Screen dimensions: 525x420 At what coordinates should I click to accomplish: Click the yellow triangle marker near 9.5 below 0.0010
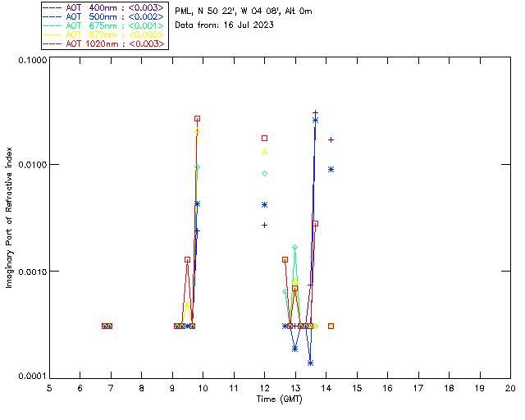coord(188,304)
